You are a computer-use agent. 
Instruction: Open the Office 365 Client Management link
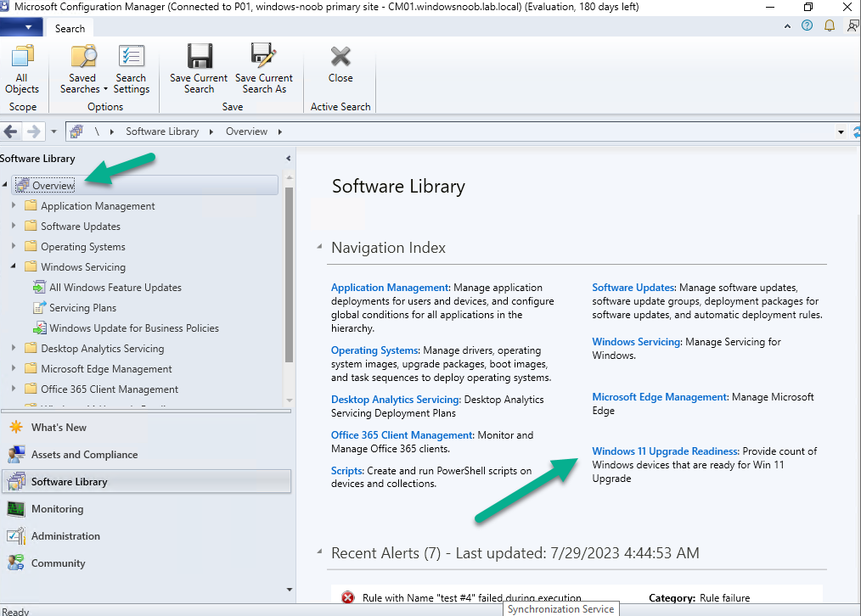pos(402,435)
